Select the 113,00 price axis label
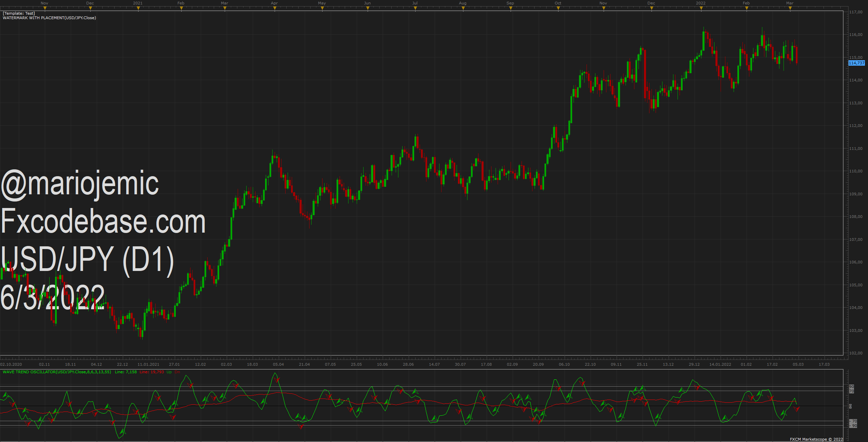The image size is (868, 442). 856,103
